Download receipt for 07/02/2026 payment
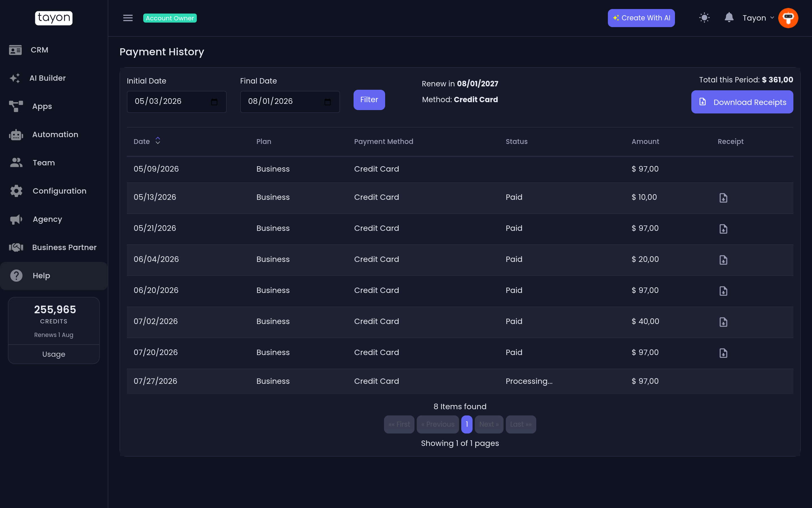812x508 pixels. tap(723, 322)
